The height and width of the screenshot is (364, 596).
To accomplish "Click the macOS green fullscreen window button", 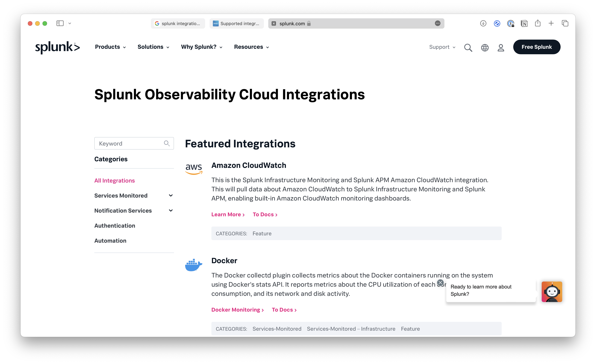I will pos(45,23).
